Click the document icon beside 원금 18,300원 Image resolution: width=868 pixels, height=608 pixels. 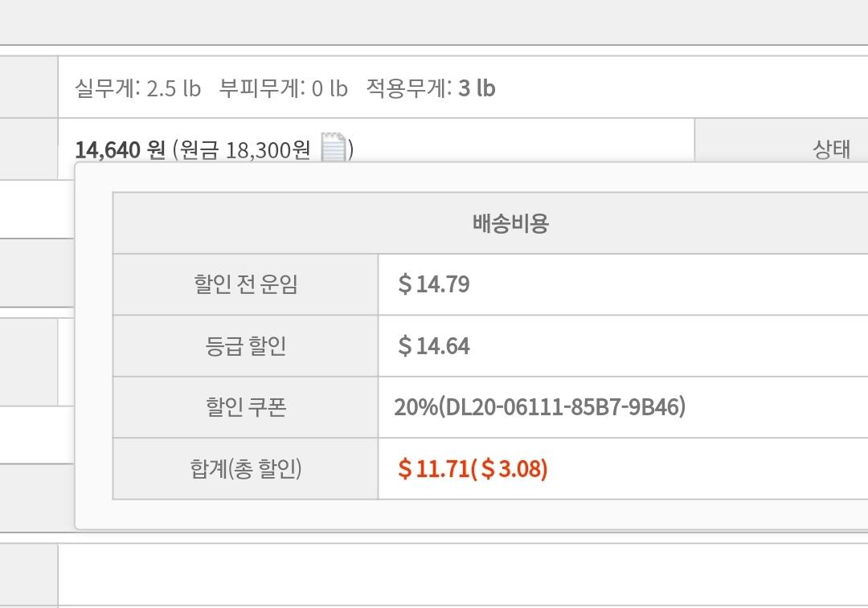click(x=334, y=148)
